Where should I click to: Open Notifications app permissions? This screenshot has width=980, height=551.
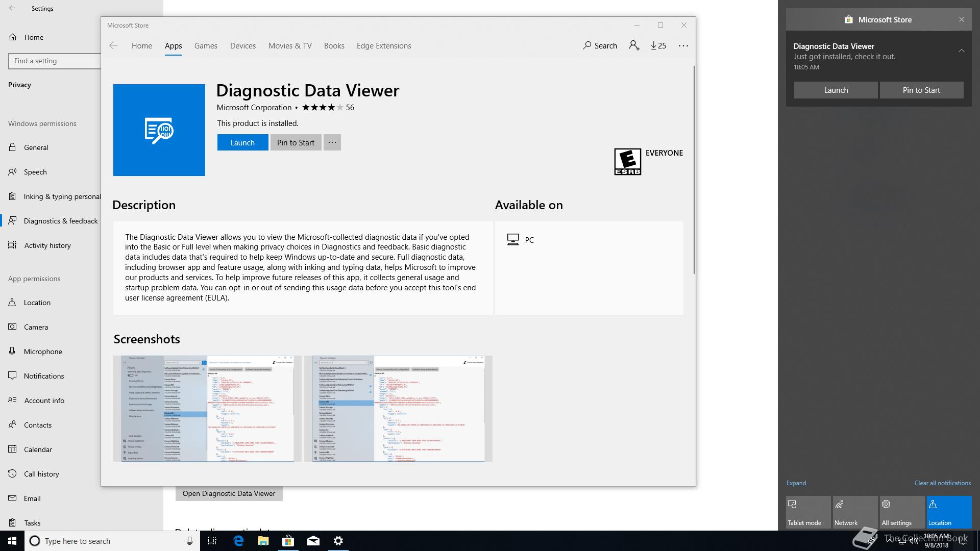[x=44, y=376]
